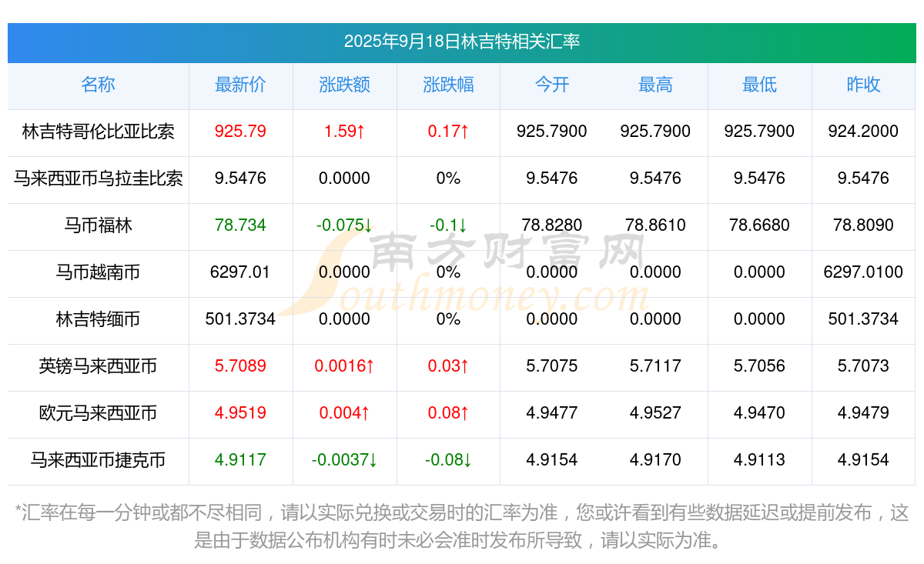Select the 林吉特缅币 row name
924x564 pixels.
98,319
